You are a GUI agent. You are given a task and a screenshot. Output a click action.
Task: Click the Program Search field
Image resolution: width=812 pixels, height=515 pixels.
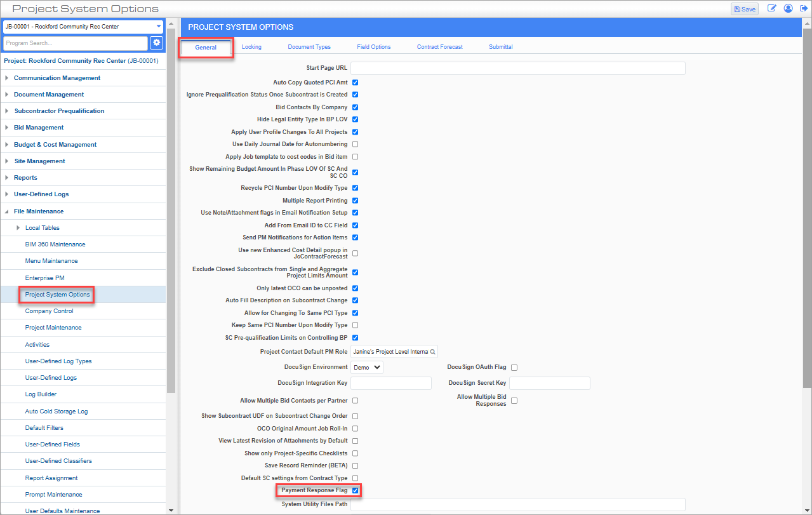pos(75,43)
